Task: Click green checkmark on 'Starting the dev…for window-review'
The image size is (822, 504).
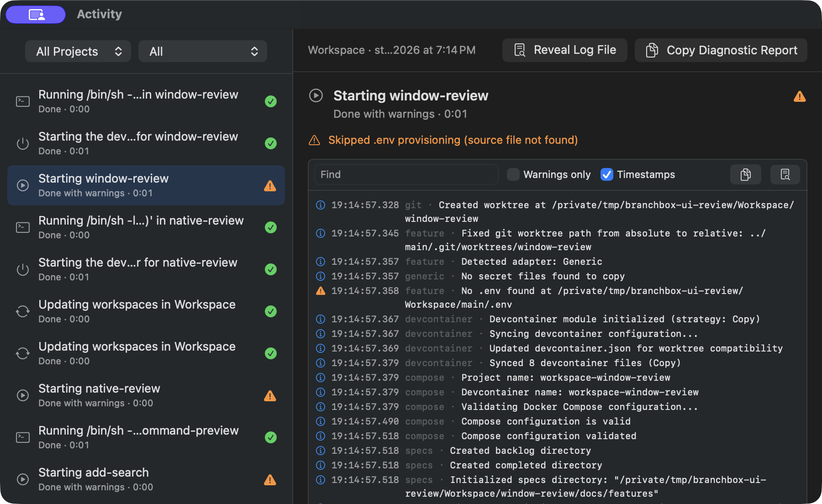Action: tap(271, 143)
